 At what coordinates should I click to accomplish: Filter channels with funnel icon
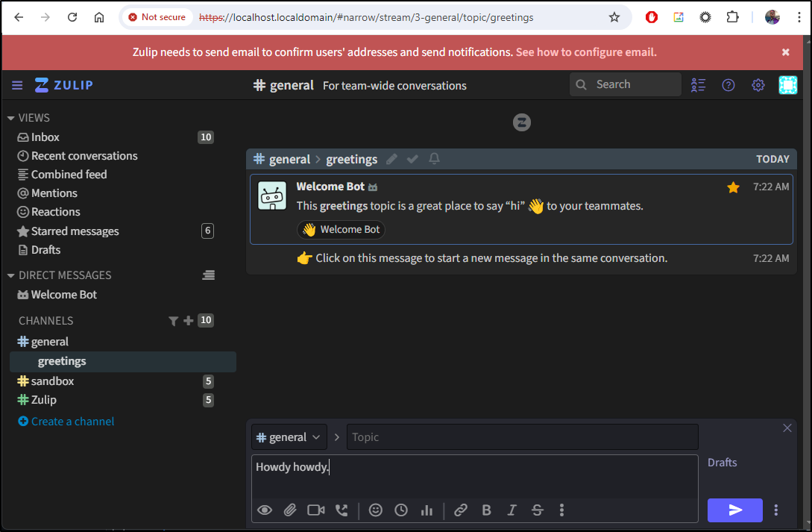tap(174, 321)
